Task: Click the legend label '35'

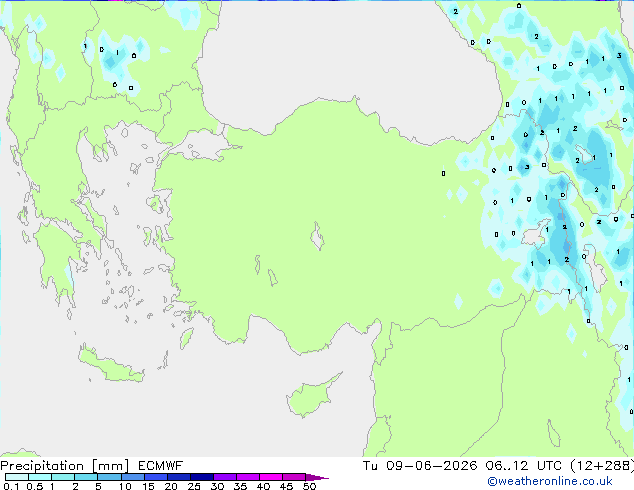Action: click(x=240, y=486)
